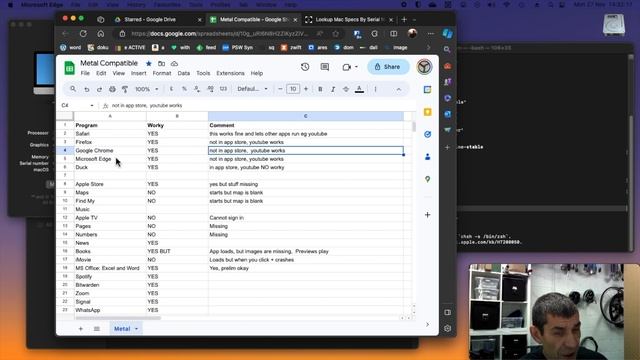Open the File menu
The width and height of the screenshot is (640, 360).
pyautogui.click(x=85, y=73)
